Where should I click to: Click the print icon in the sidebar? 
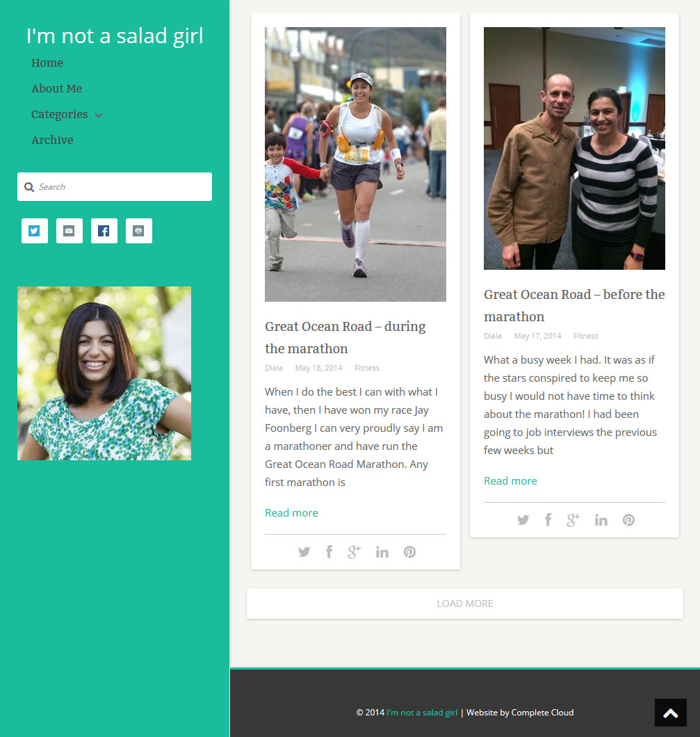138,231
